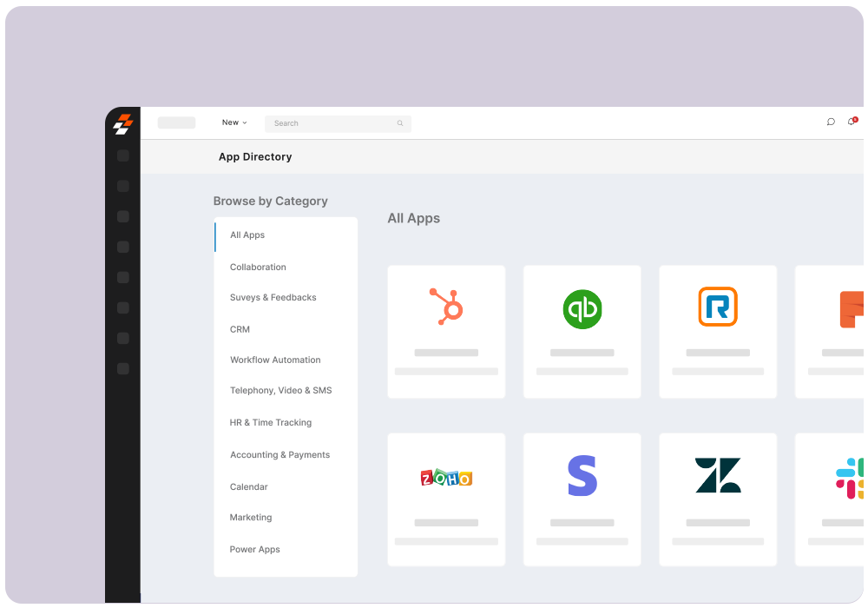
Task: Open the Zoho app icon
Action: [x=446, y=476]
